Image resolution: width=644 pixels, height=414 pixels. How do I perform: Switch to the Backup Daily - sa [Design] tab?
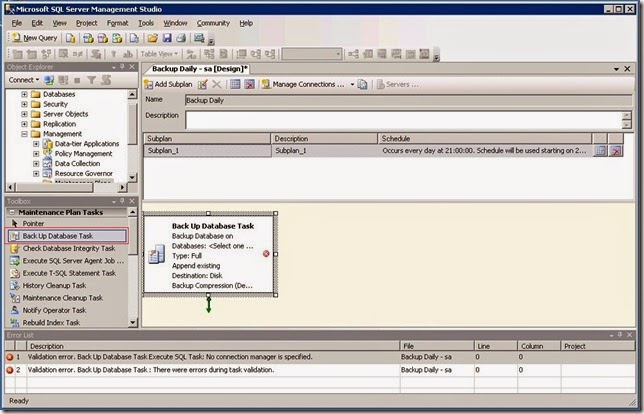[x=199, y=69]
